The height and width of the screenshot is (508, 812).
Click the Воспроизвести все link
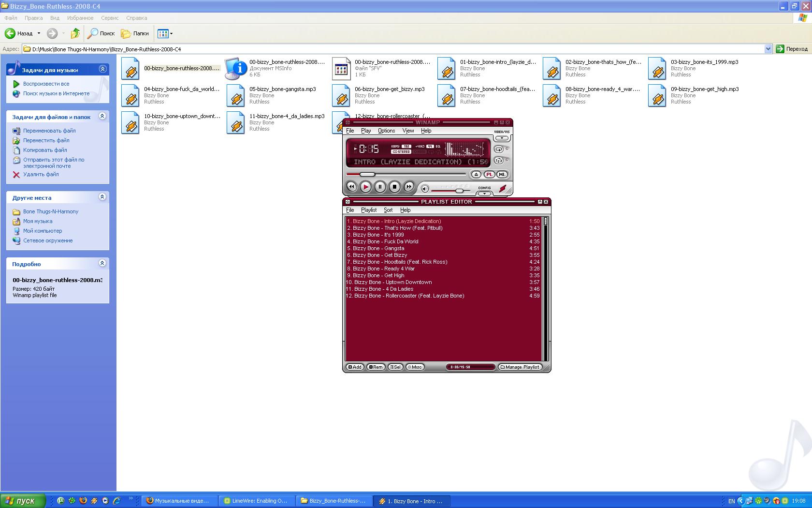click(46, 84)
